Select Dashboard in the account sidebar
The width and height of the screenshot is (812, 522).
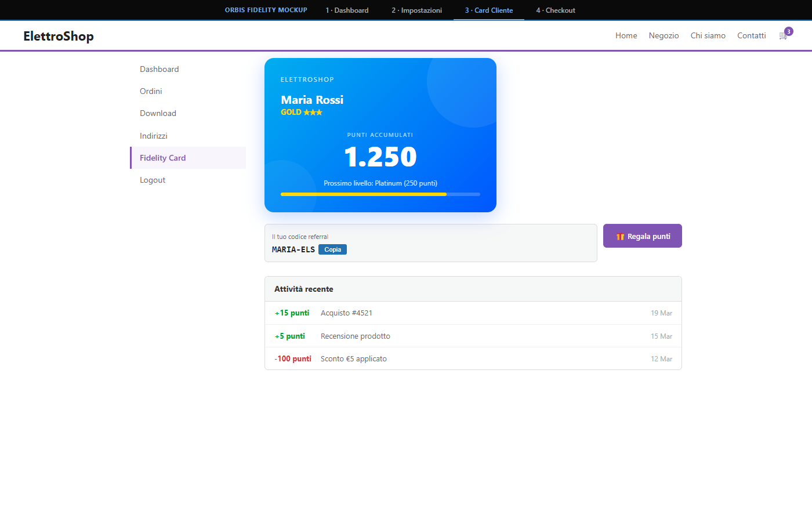click(x=159, y=69)
